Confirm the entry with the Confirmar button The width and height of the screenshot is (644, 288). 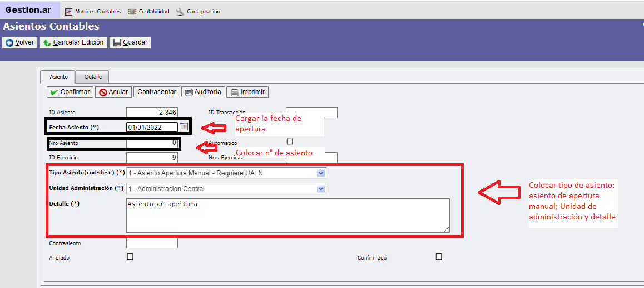coord(70,92)
